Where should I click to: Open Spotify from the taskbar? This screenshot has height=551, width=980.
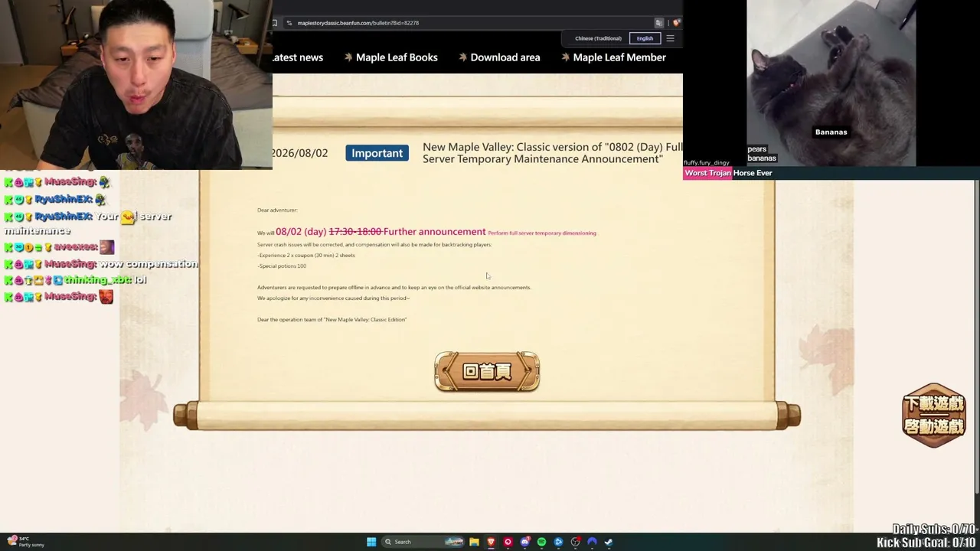[x=541, y=542]
